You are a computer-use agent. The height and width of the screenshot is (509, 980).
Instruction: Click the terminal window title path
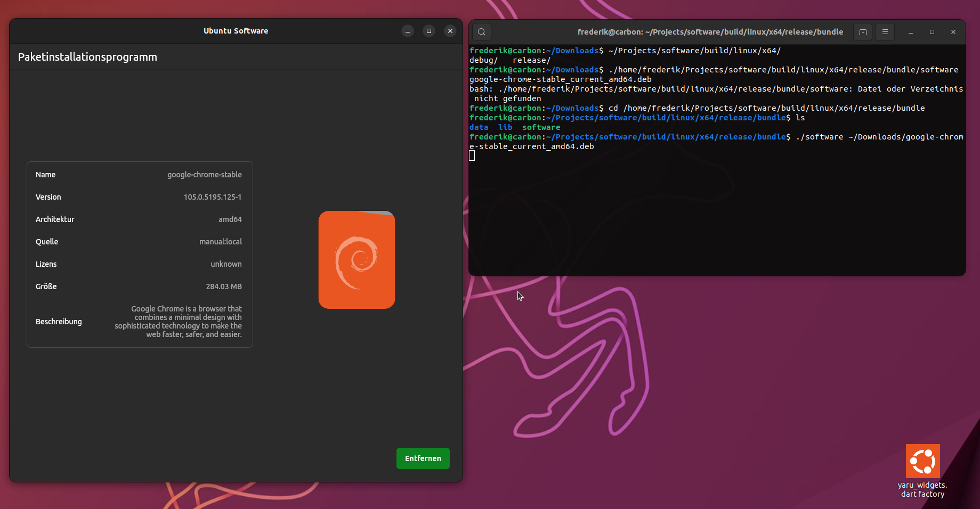(710, 32)
